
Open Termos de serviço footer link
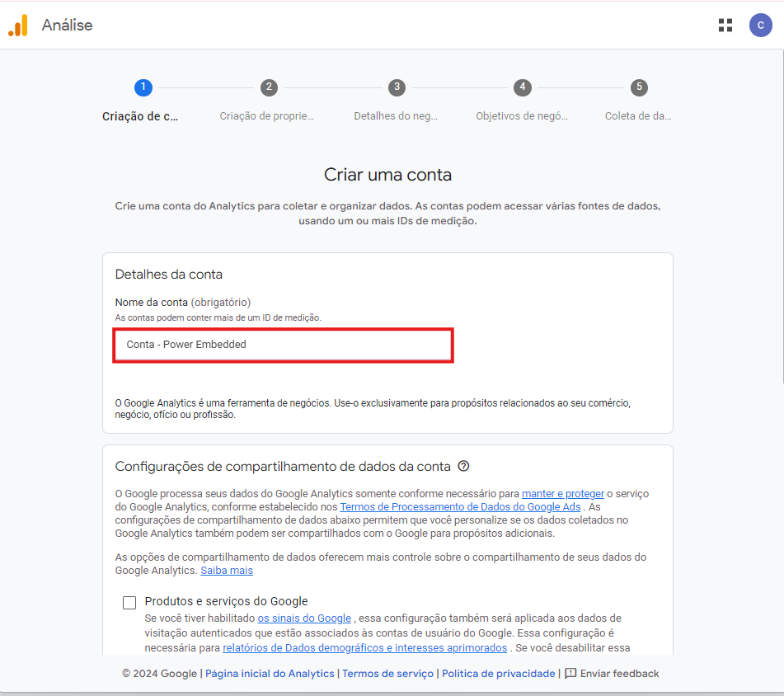point(387,674)
